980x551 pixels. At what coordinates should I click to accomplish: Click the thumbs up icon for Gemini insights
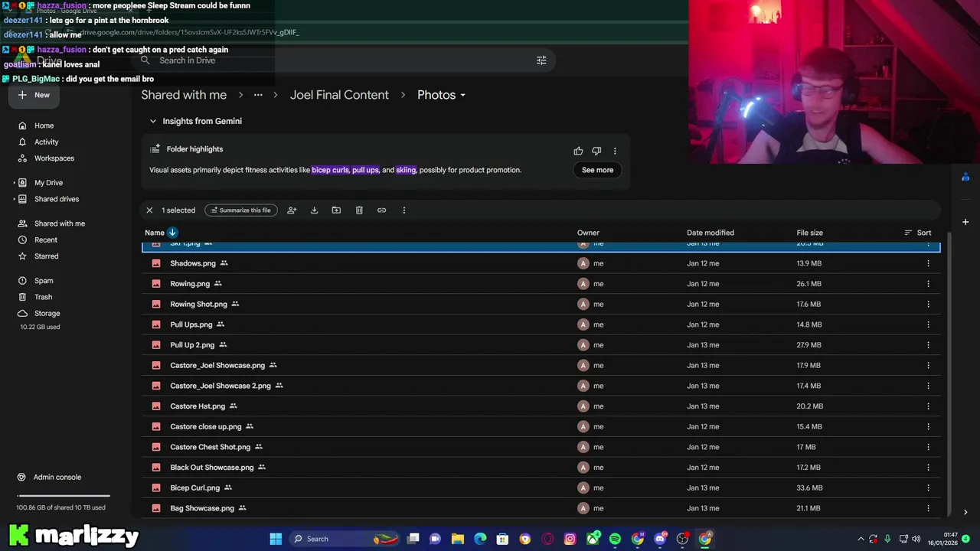coord(578,151)
